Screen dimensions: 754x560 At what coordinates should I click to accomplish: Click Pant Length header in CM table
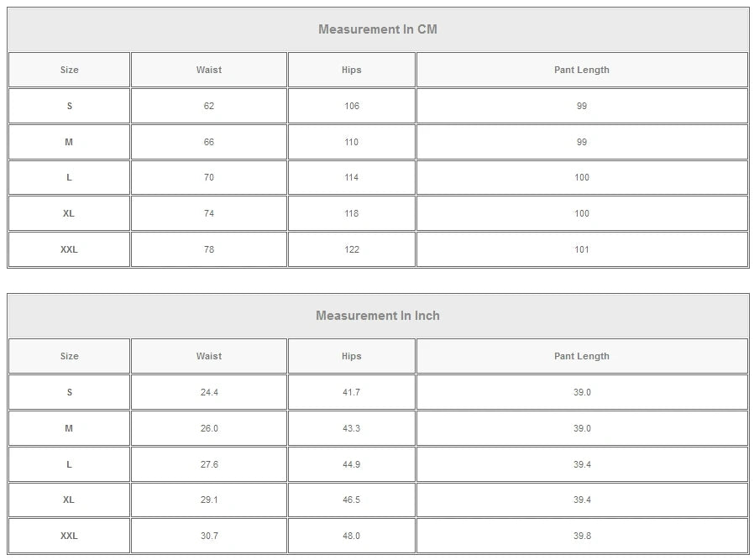click(x=582, y=70)
